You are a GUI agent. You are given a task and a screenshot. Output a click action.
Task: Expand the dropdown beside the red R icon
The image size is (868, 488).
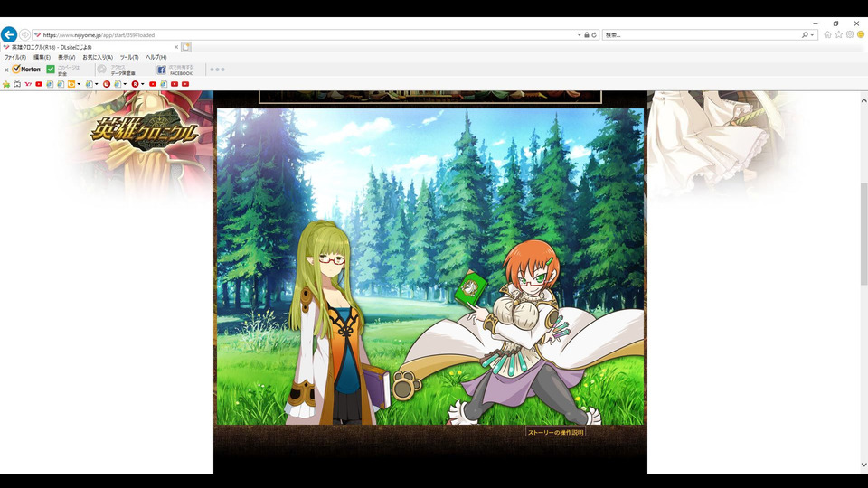pyautogui.click(x=142, y=84)
